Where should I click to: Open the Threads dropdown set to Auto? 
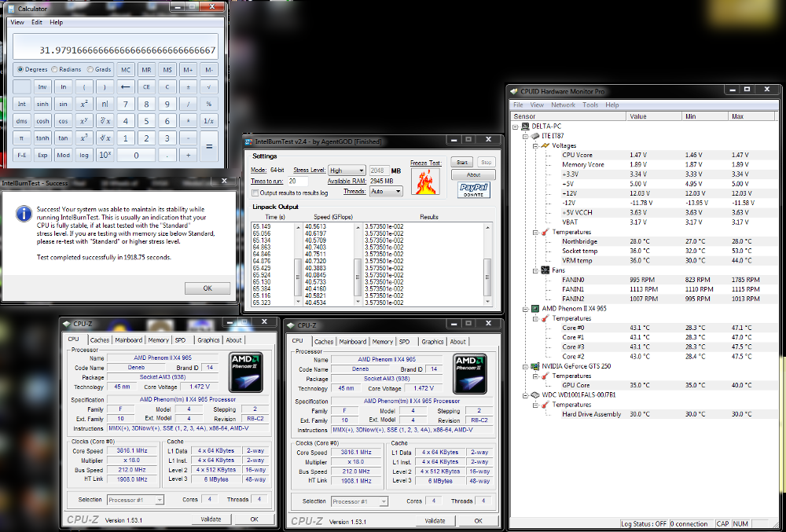click(386, 192)
